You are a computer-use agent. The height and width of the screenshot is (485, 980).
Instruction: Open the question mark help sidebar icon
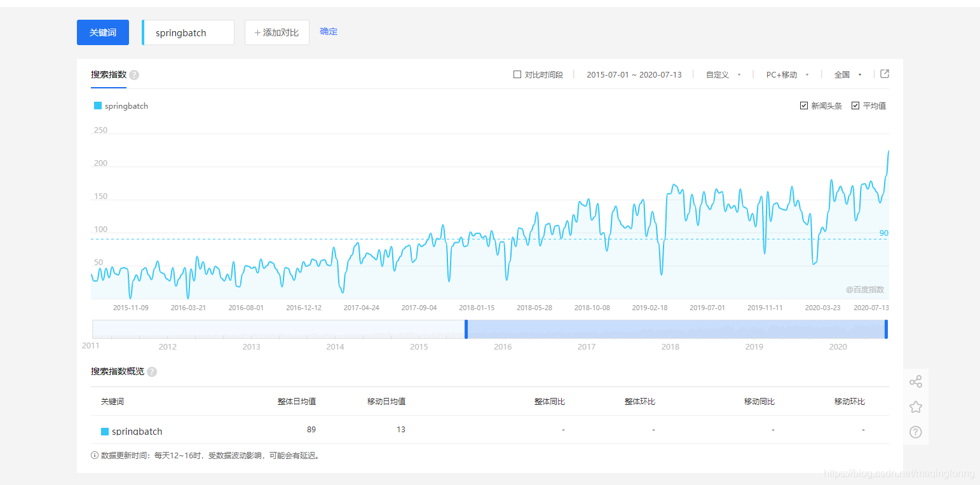click(916, 432)
